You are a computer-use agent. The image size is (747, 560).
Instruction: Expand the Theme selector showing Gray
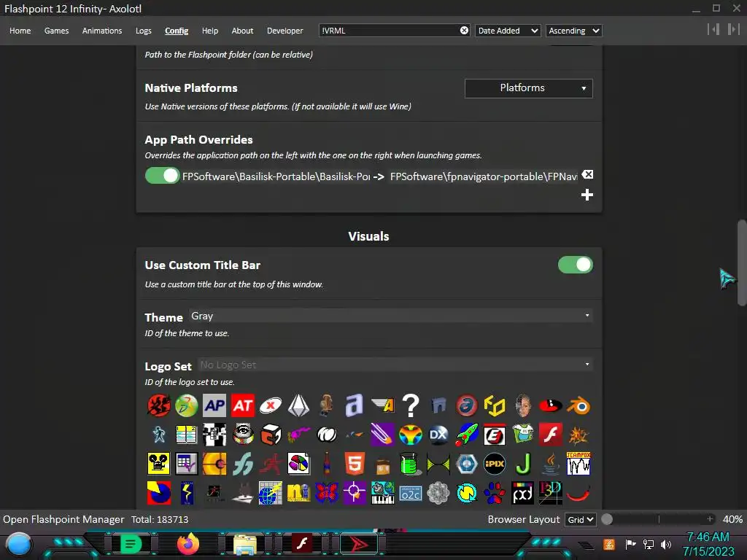[x=391, y=316]
